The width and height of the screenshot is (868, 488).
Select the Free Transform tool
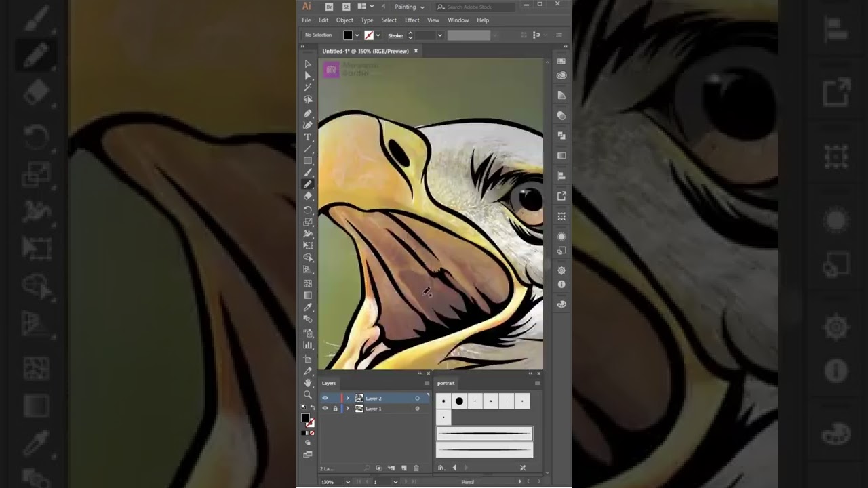[x=308, y=245]
